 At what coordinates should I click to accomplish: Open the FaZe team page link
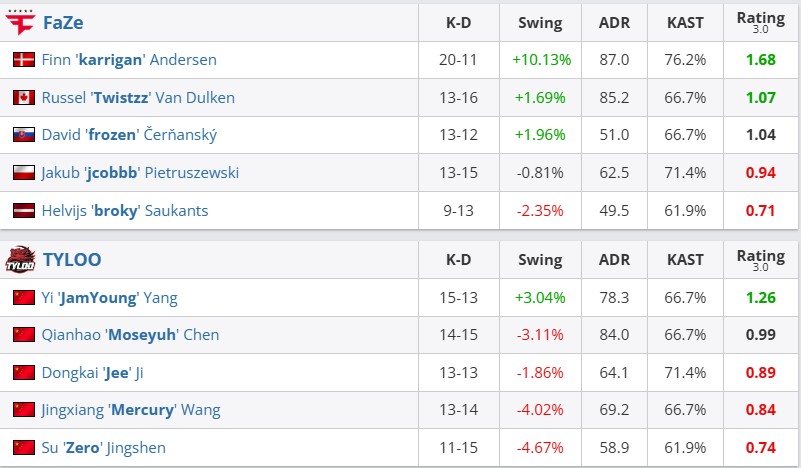coord(64,22)
